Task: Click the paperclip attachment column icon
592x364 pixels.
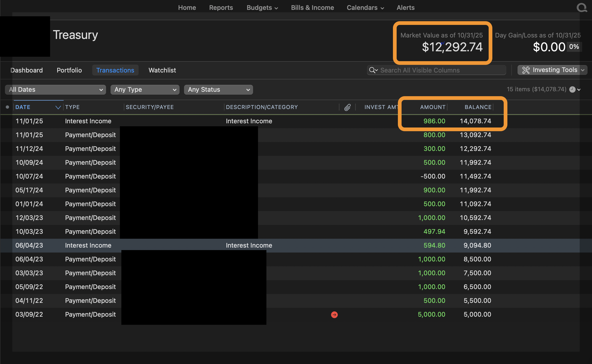Action: pyautogui.click(x=347, y=107)
